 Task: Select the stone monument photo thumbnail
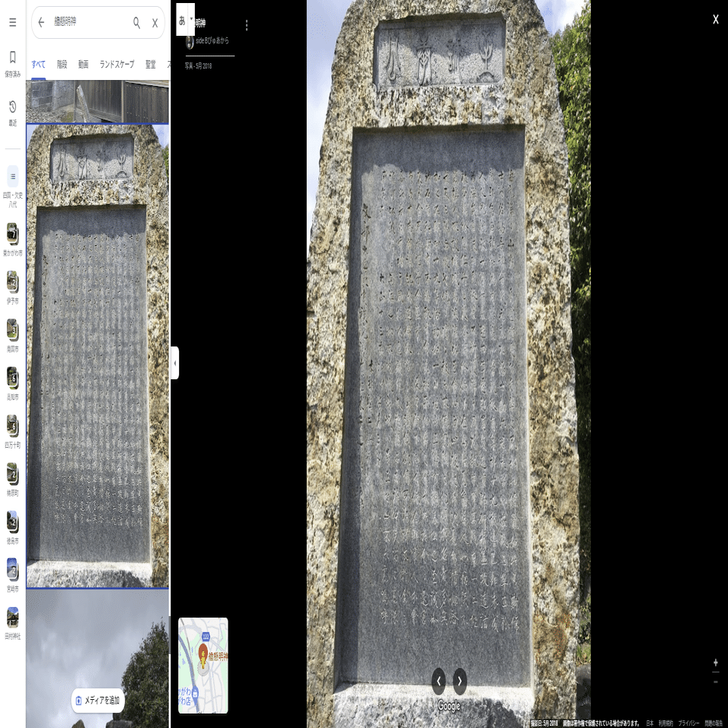click(97, 356)
